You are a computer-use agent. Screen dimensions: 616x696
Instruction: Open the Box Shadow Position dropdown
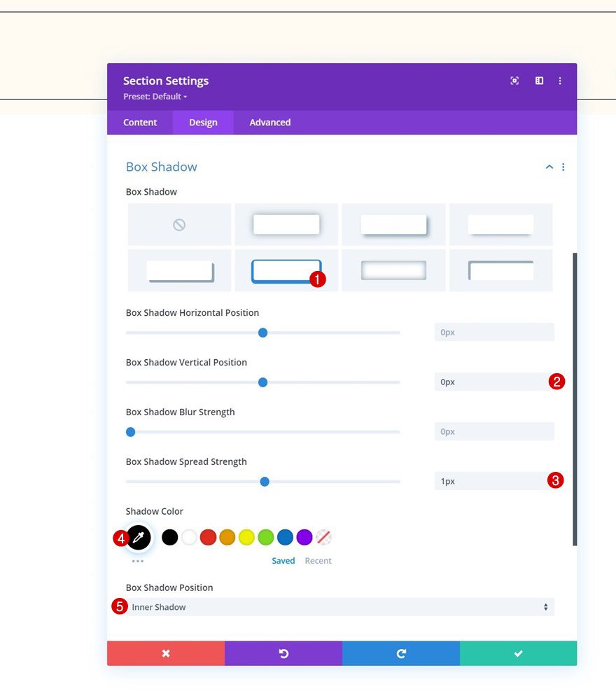click(x=339, y=606)
